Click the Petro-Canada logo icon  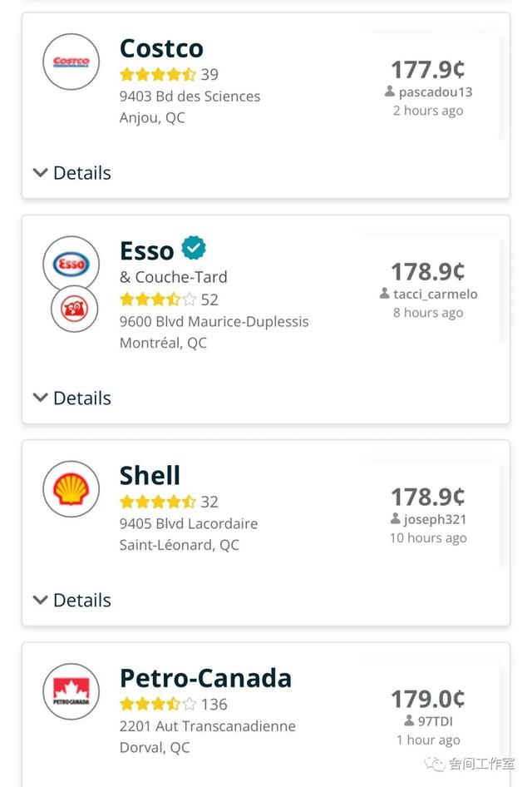pos(71,691)
